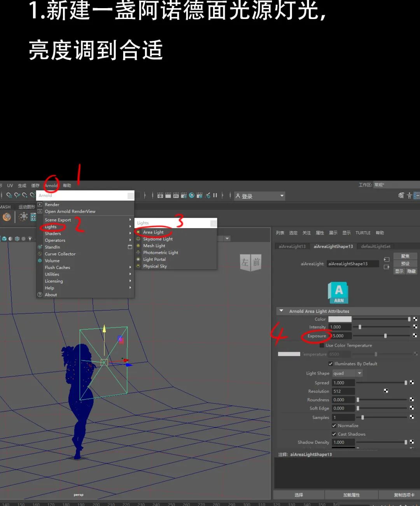Click the Samples attribute map (checker) button

tap(412, 417)
